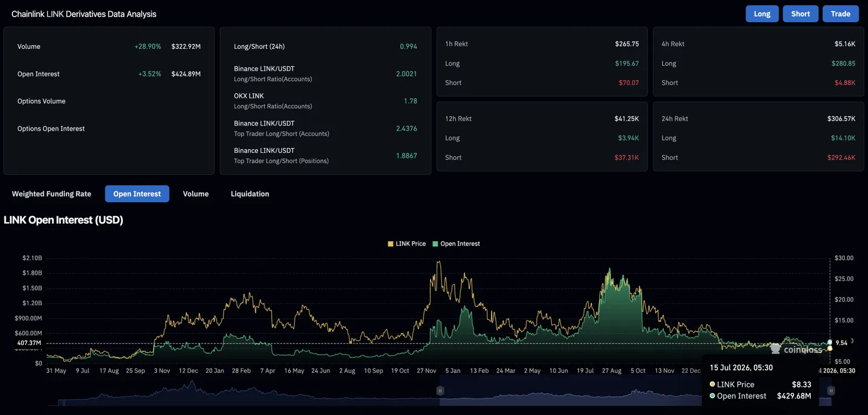The height and width of the screenshot is (415, 868).
Task: Click the 27 Aug date axis label
Action: 612,371
